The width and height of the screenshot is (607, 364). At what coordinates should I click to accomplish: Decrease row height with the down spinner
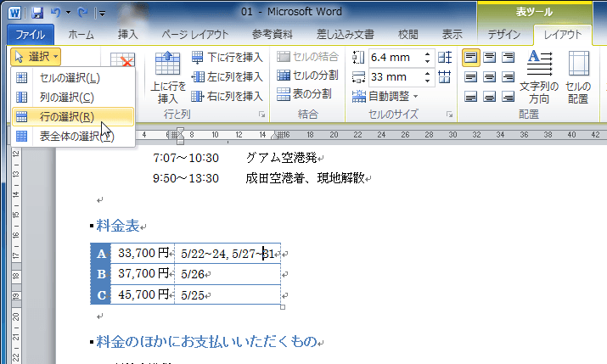427,61
